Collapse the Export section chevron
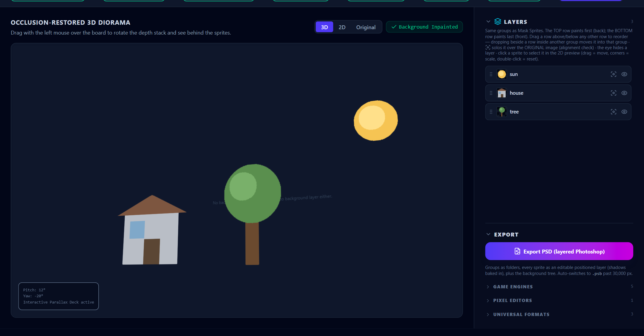Screen dimensions: 644x336 (488, 234)
